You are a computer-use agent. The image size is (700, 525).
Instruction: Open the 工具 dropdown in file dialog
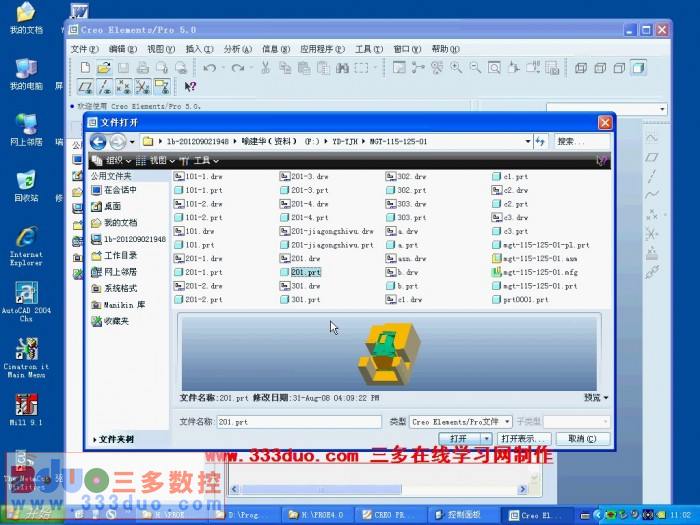[x=199, y=161]
